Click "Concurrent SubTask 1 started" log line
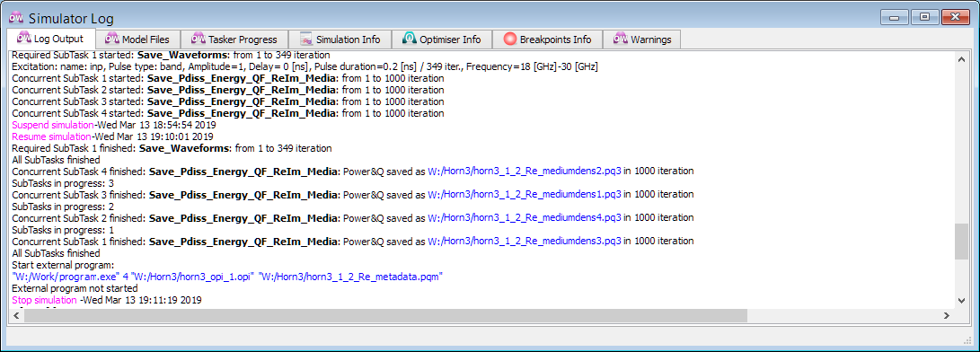 (228, 79)
